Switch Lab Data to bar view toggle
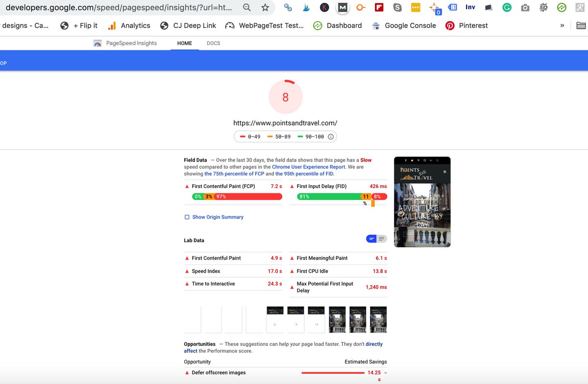The height and width of the screenshot is (384, 588). [x=372, y=239]
